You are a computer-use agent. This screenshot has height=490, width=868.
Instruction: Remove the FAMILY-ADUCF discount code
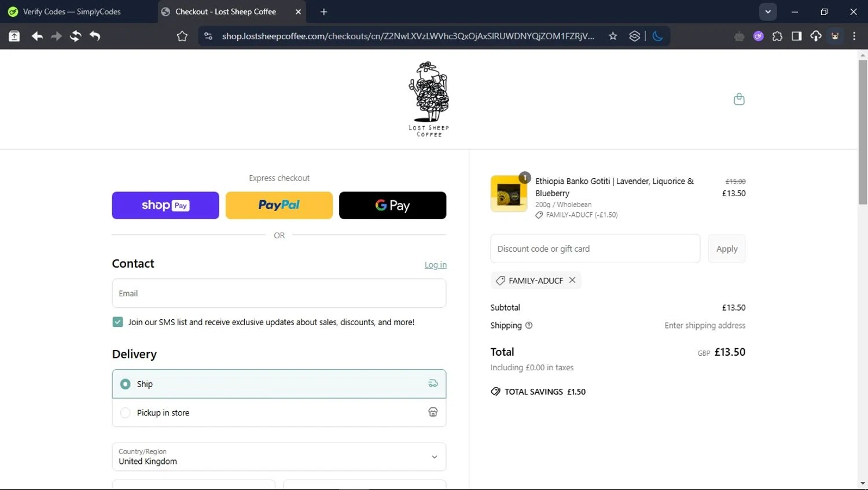572,280
